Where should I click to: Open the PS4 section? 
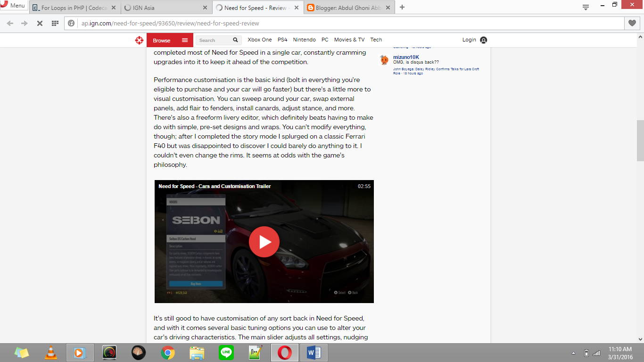(282, 40)
